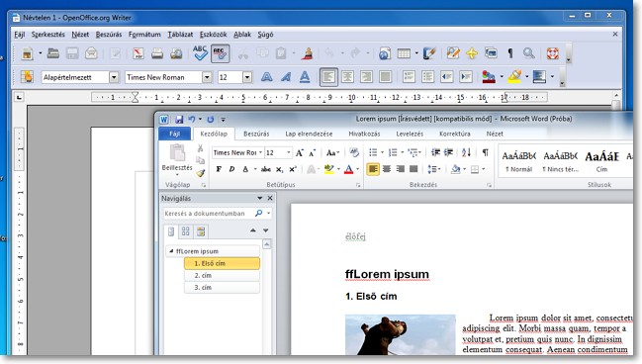Open the Táblázat menu in OpenOffice
642x364 pixels.
coord(180,35)
